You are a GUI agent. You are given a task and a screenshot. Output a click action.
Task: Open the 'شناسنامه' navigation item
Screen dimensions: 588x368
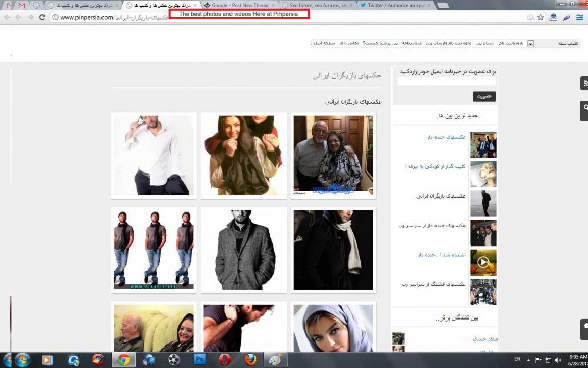click(x=412, y=43)
